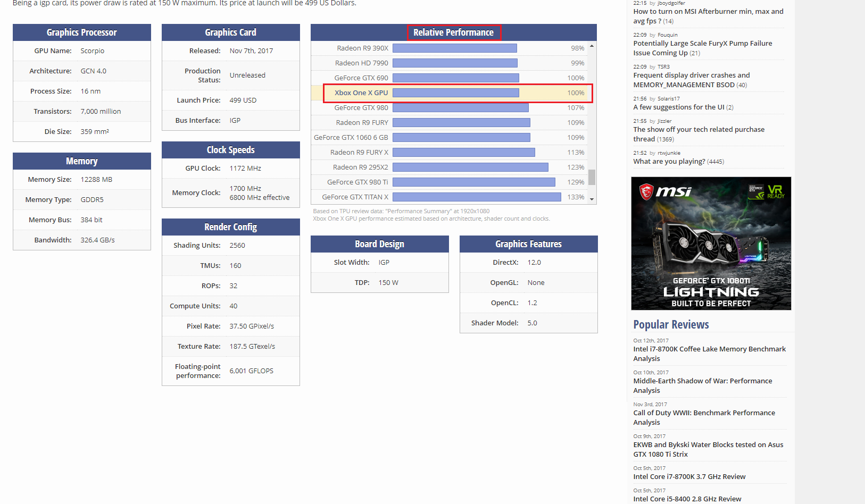This screenshot has width=865, height=504.
Task: Click forum poster name rtwjunkie
Action: pos(669,153)
